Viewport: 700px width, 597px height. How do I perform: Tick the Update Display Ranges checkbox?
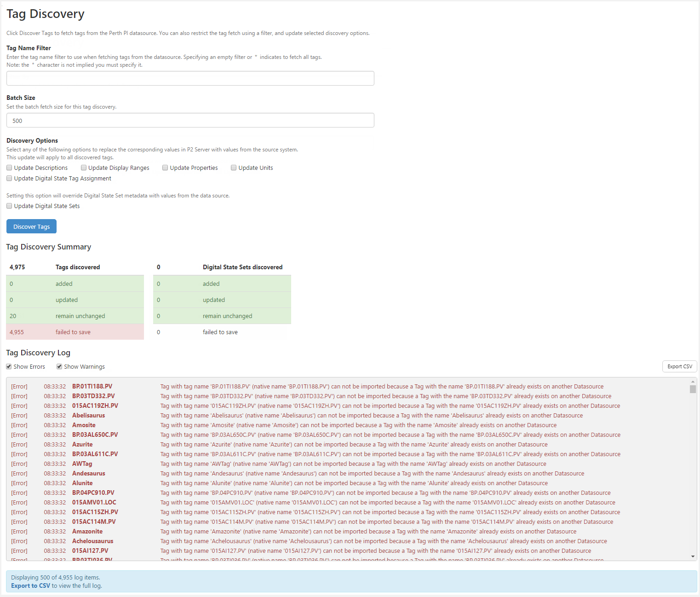point(84,168)
